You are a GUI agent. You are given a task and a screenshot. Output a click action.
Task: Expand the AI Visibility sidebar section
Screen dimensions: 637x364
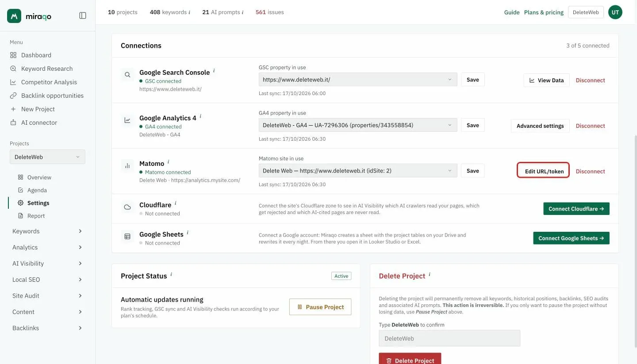[47, 264]
